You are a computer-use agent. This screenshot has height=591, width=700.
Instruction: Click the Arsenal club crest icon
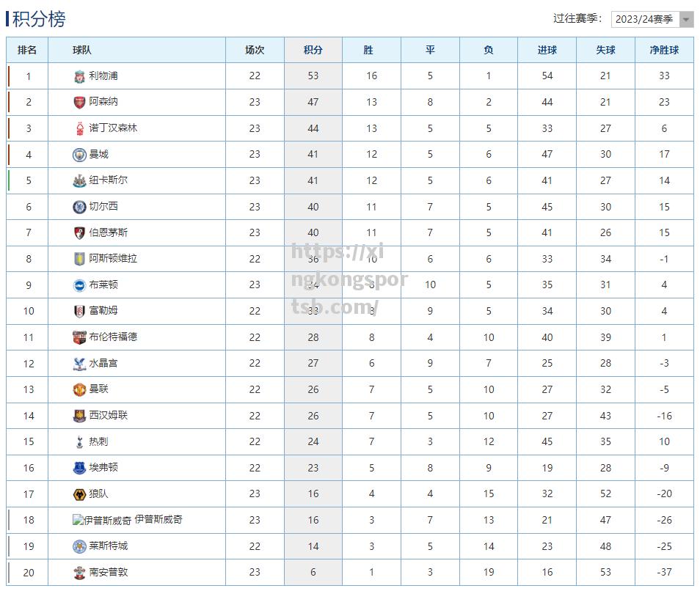point(79,102)
